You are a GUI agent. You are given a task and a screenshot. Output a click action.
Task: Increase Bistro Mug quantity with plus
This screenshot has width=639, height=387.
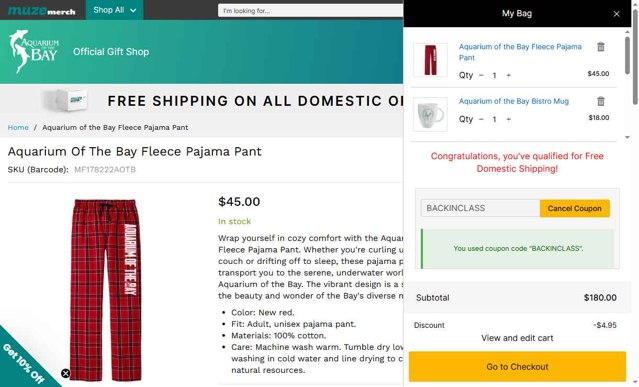coord(509,119)
